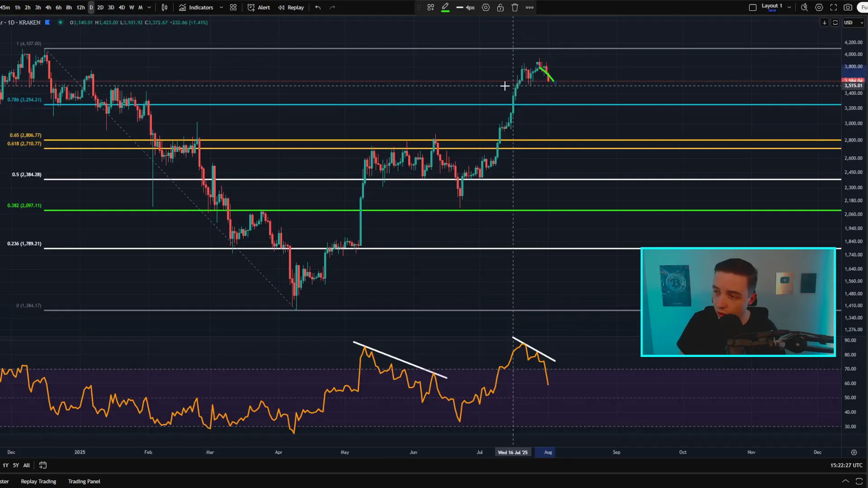The image size is (868, 488).
Task: Expand the Indicators favorites dropdown arrow
Action: pos(221,8)
